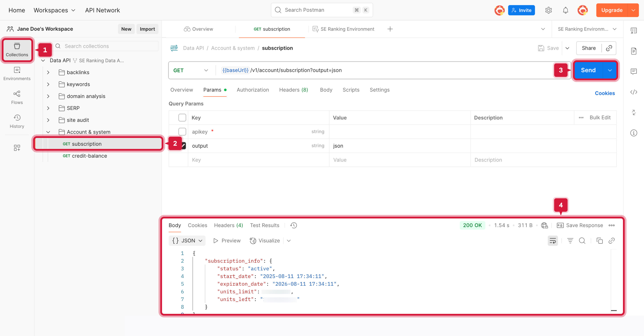Open the notifications bell
The image size is (644, 336).
click(x=565, y=10)
